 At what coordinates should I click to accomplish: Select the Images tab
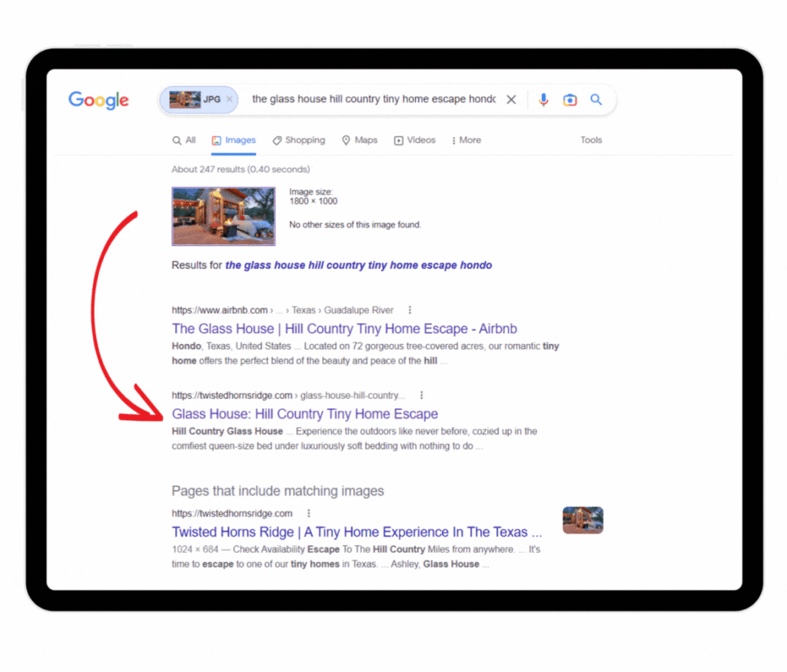(234, 141)
